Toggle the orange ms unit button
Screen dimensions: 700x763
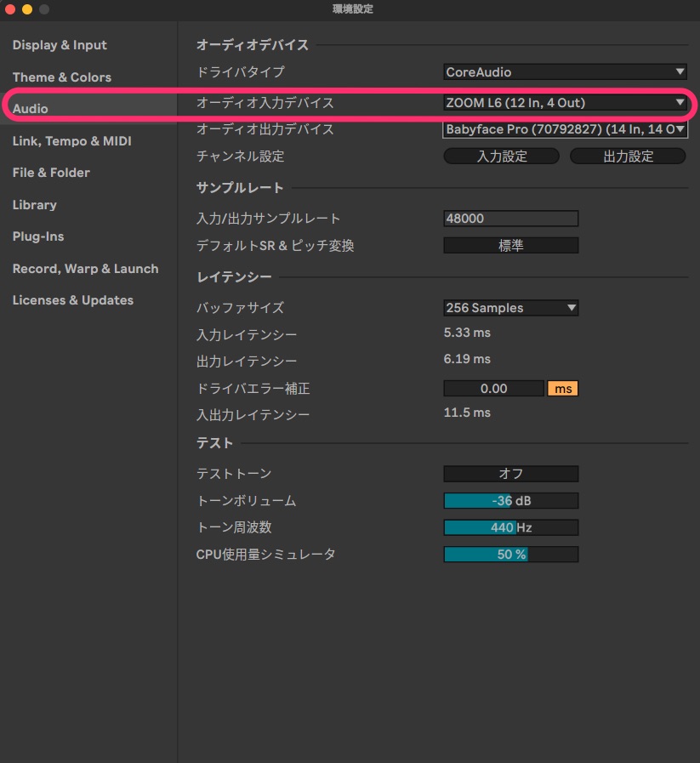pyautogui.click(x=562, y=389)
